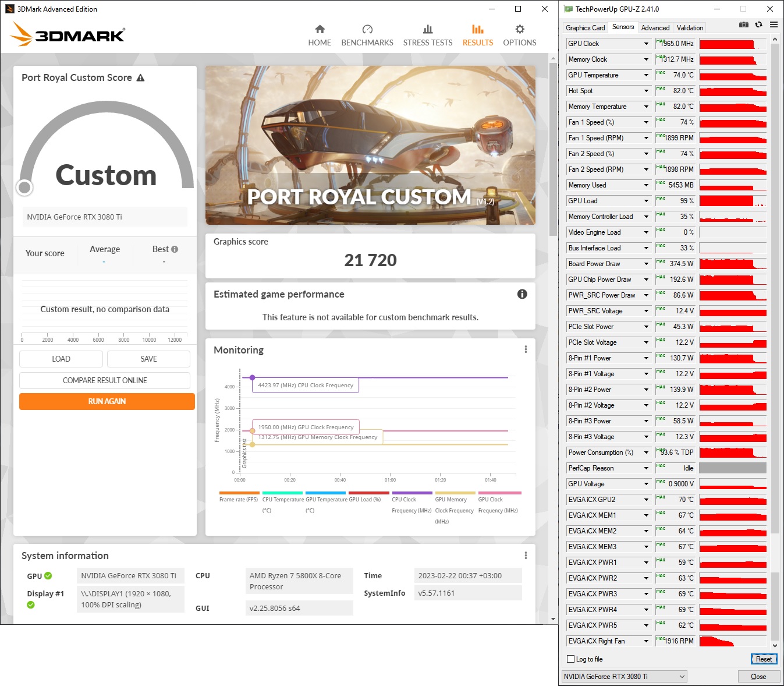Screen dimensions: 784x686
Task: Toggle the GPU Temperature legend series
Action: 326,502
